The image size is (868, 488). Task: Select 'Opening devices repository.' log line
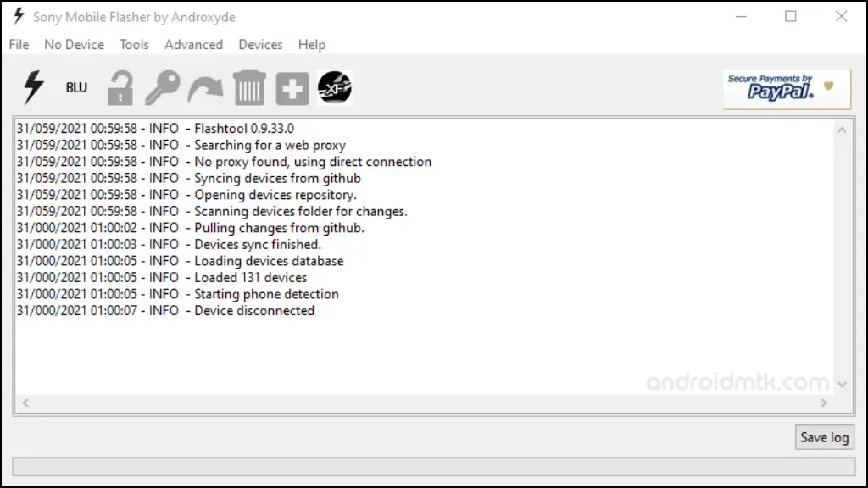click(x=186, y=195)
